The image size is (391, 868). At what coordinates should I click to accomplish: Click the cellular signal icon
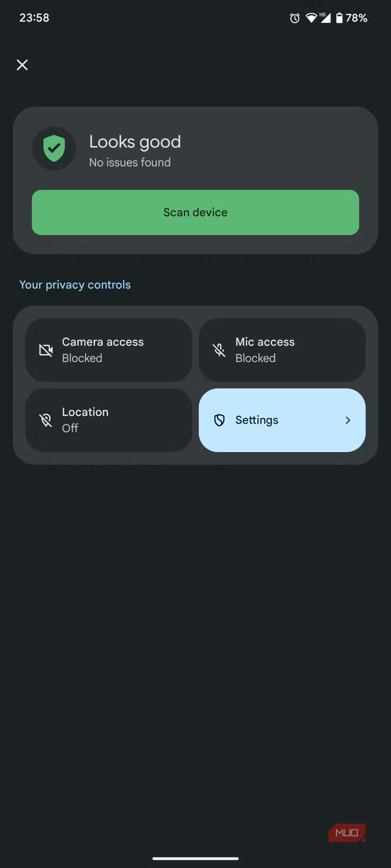coord(325,18)
